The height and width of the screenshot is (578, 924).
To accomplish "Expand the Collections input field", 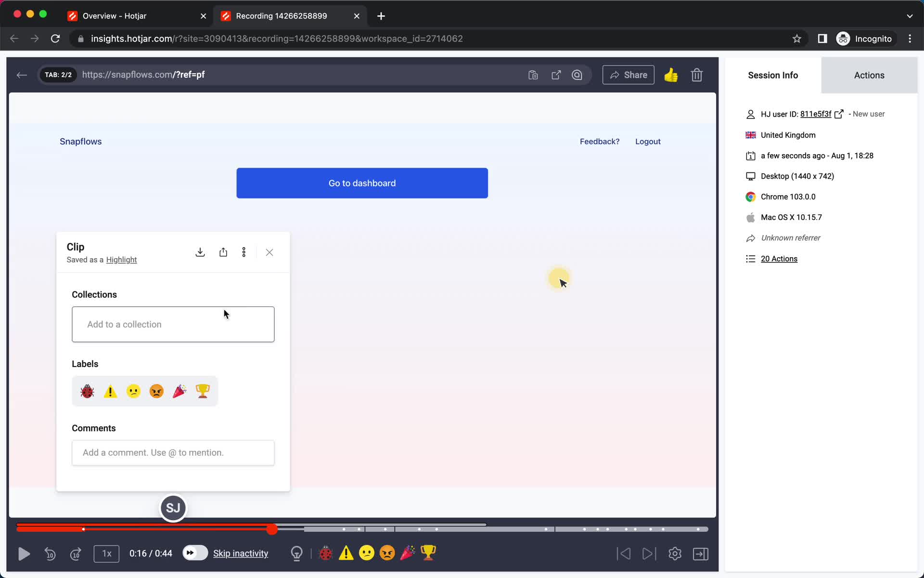I will coord(172,324).
